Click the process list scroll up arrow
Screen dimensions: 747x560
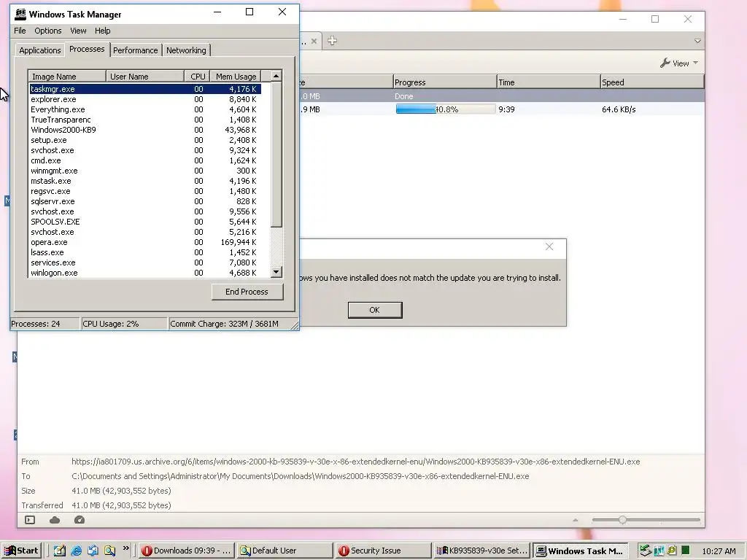[276, 76]
